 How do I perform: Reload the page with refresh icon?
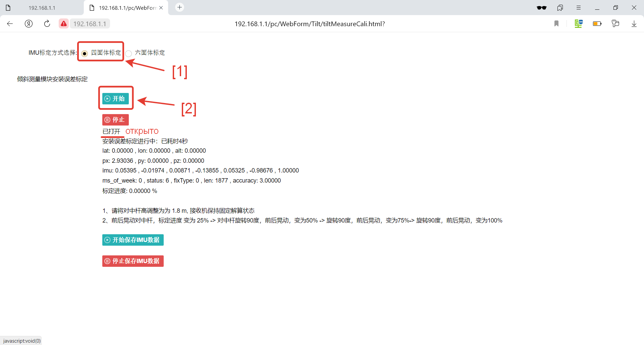(x=47, y=24)
